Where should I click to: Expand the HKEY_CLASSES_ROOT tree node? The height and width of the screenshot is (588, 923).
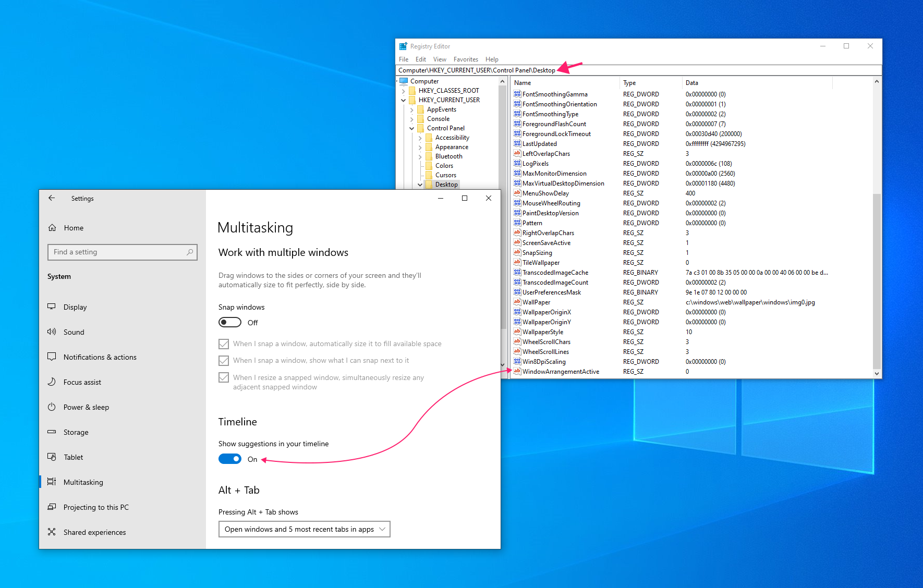pyautogui.click(x=404, y=91)
